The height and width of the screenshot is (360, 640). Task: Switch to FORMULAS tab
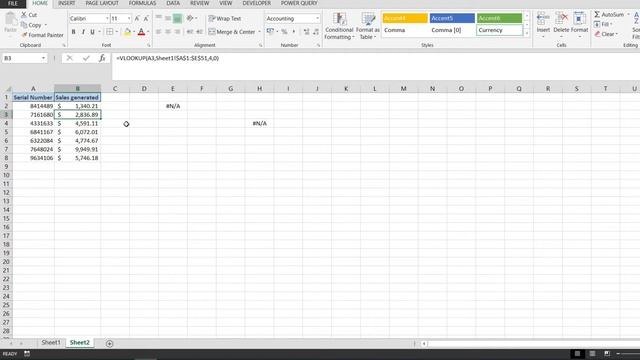coord(142,3)
